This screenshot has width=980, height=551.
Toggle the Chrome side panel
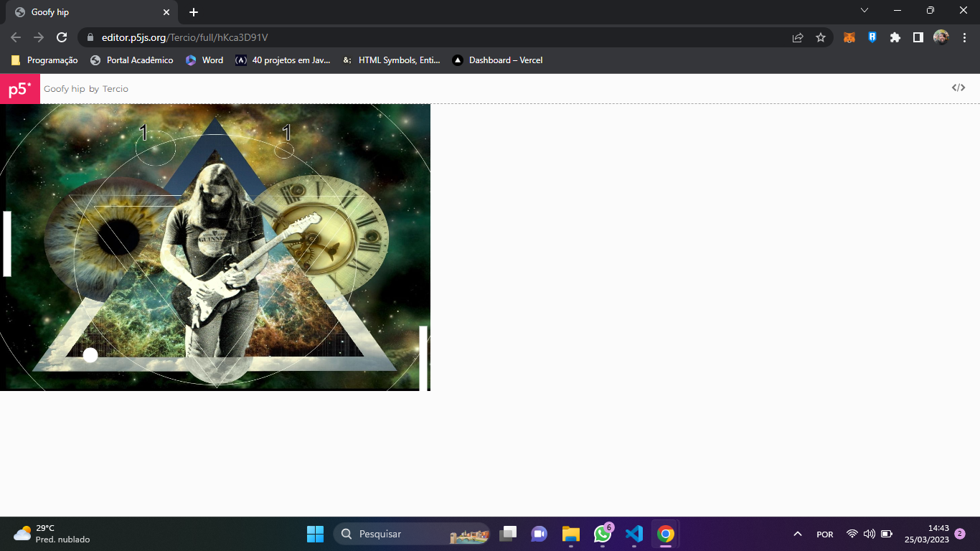point(918,37)
